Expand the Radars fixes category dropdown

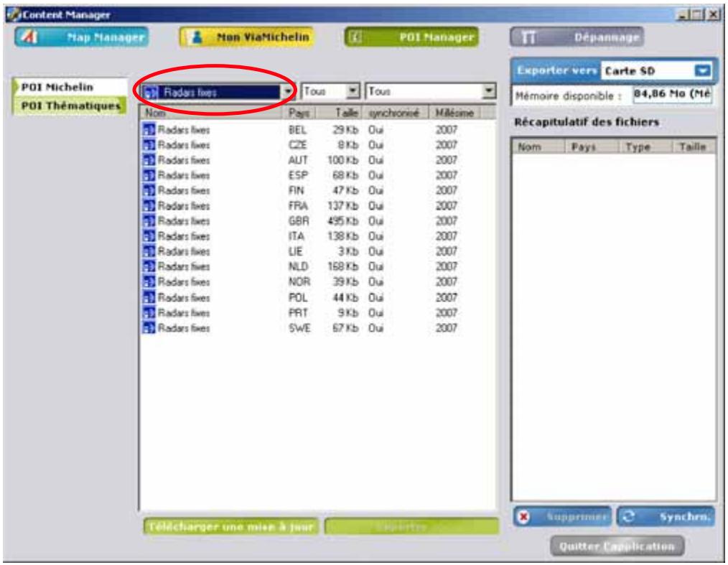click(288, 91)
